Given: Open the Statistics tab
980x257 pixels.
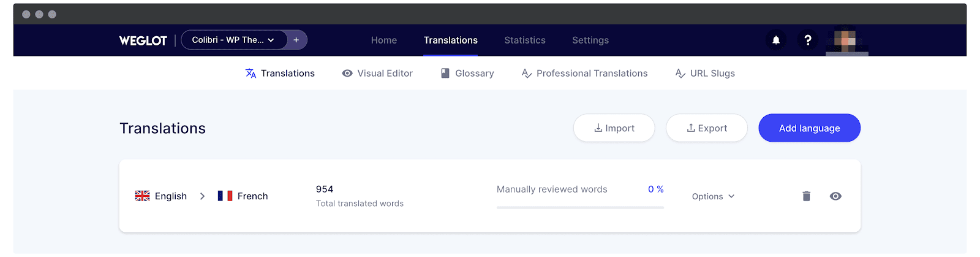Looking at the screenshot, I should pyautogui.click(x=525, y=40).
